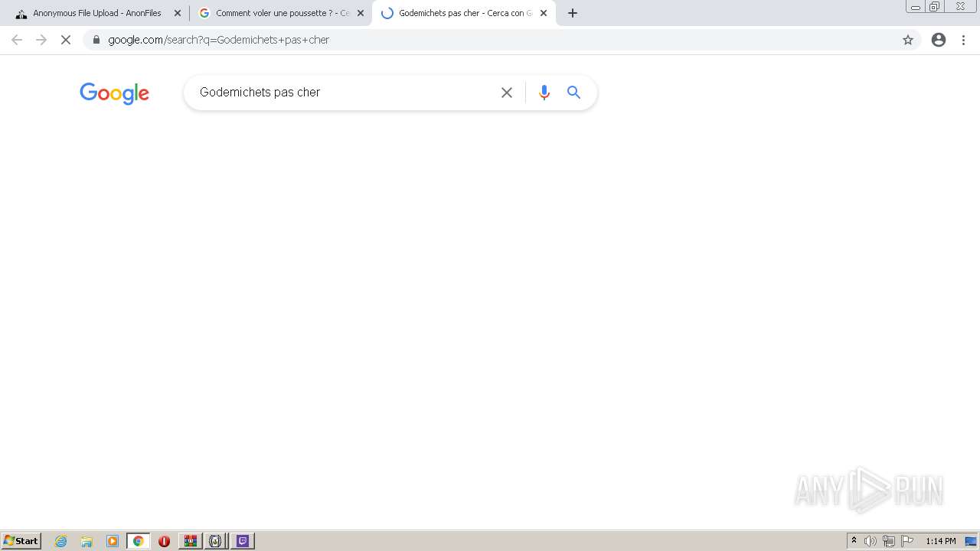Open the WinRAR taskbar icon
The image size is (980, 551).
coord(190,541)
